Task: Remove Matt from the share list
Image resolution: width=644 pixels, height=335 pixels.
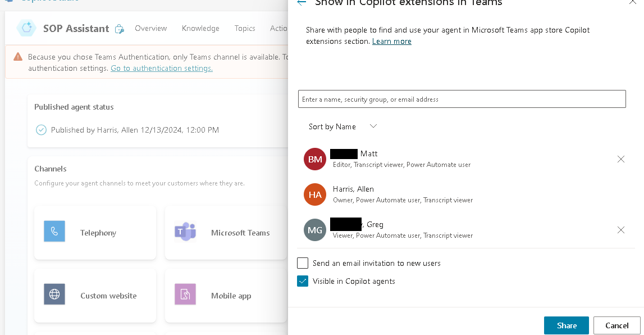Action: pos(620,159)
